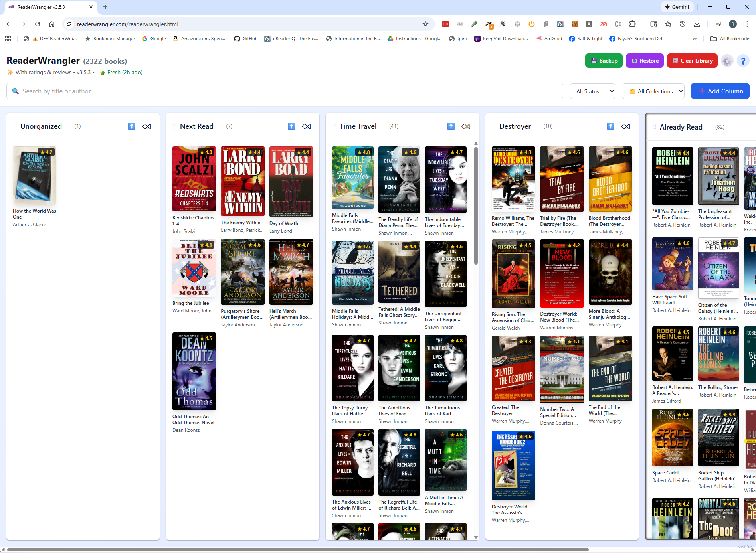Open All Bookmarks from the bookmarks bar
The height and width of the screenshot is (553, 756).
tap(730, 38)
